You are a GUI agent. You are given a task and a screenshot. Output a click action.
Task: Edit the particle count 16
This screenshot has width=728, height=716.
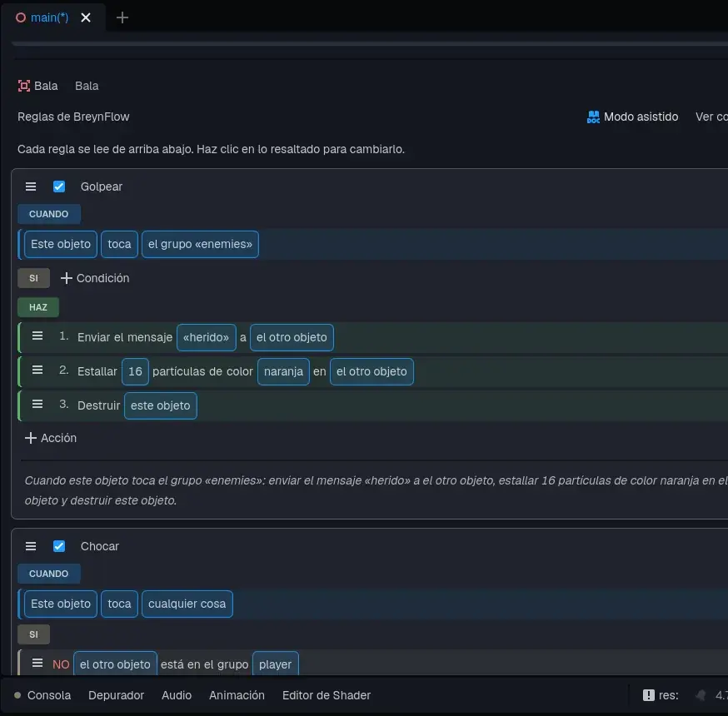135,371
